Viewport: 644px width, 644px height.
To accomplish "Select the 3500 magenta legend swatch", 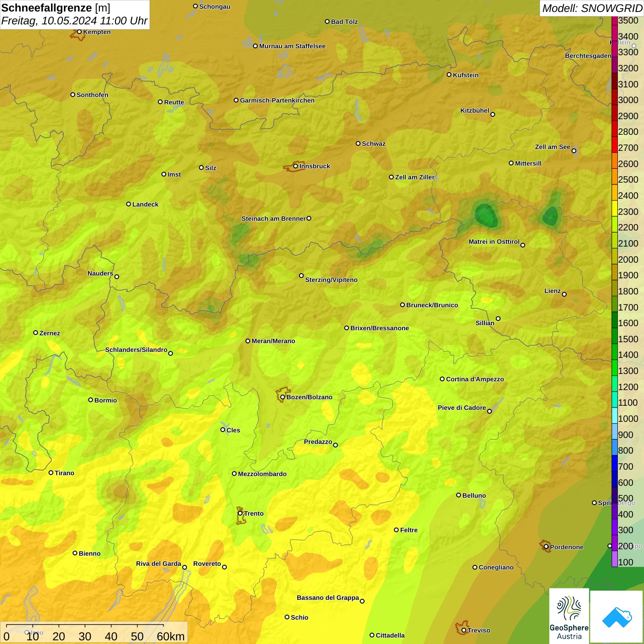I will click(614, 20).
